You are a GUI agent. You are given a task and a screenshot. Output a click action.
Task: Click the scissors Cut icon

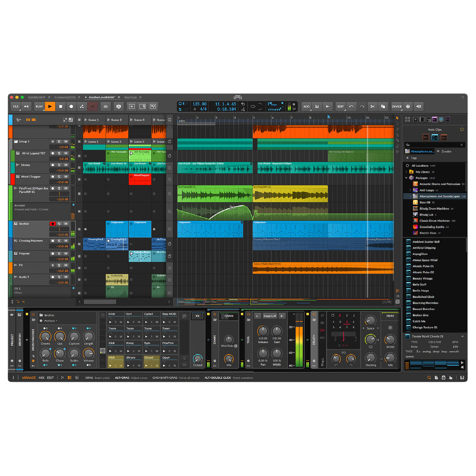pyautogui.click(x=373, y=107)
